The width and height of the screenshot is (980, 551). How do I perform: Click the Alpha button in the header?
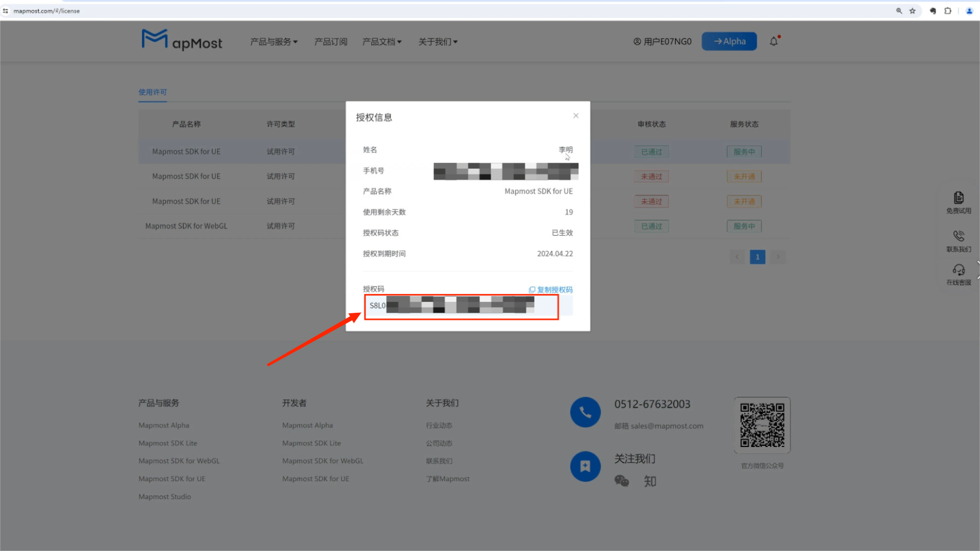(x=729, y=41)
